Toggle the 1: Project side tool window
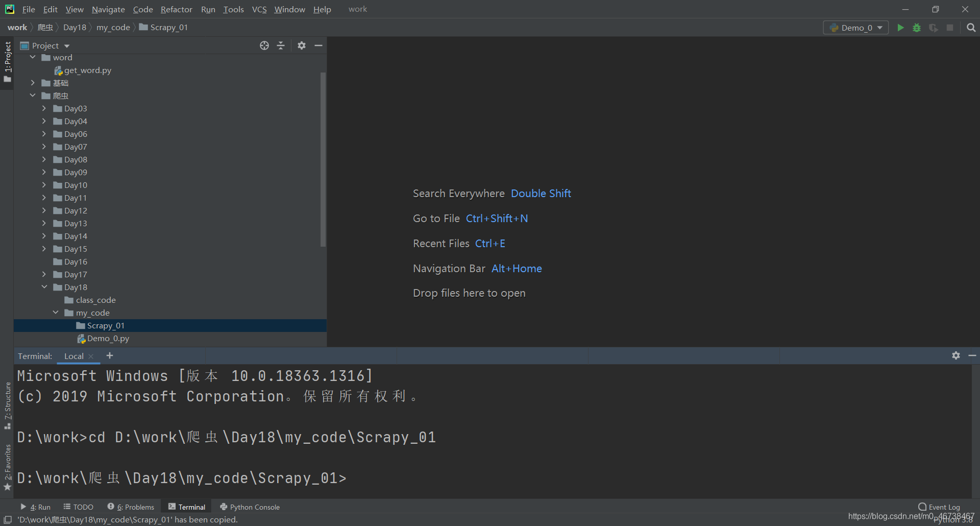 [7, 62]
